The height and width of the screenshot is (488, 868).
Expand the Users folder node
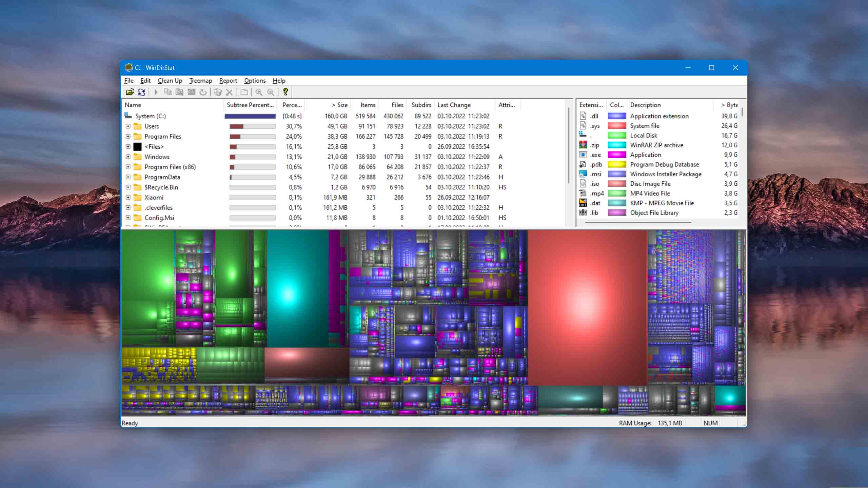click(128, 126)
